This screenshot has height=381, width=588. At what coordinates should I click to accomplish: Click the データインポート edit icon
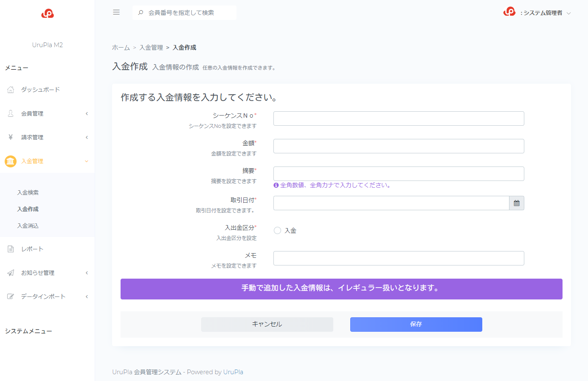pos(11,296)
